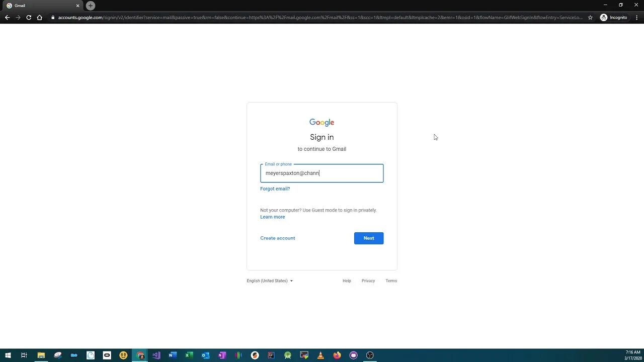Launch Visual Studio from the taskbar
The height and width of the screenshot is (362, 644).
click(x=156, y=355)
